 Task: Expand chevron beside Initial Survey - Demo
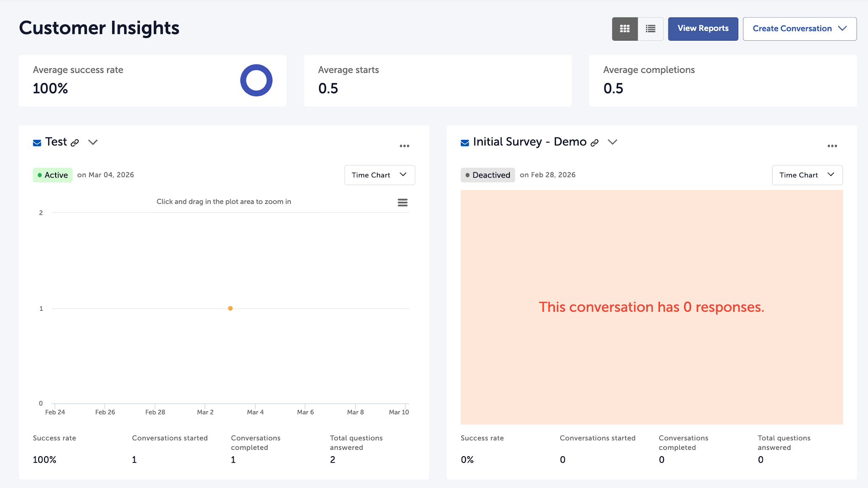click(x=612, y=142)
